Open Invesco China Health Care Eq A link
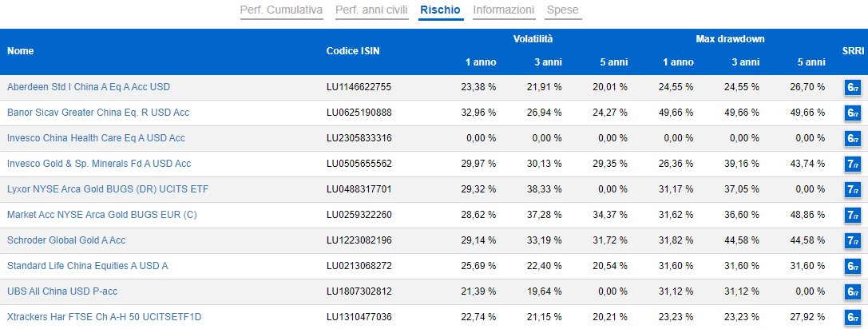868x329 pixels. click(96, 138)
